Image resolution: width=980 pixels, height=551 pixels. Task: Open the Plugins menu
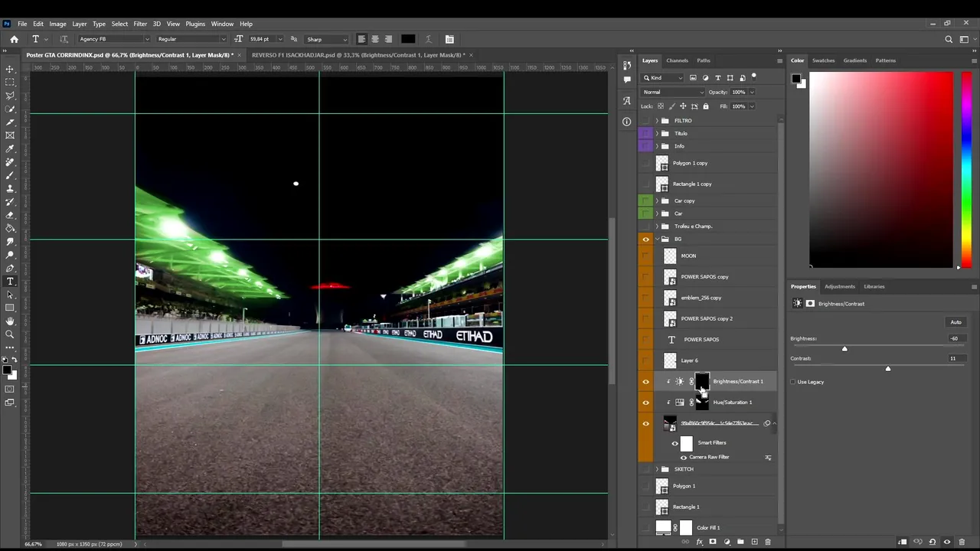195,24
